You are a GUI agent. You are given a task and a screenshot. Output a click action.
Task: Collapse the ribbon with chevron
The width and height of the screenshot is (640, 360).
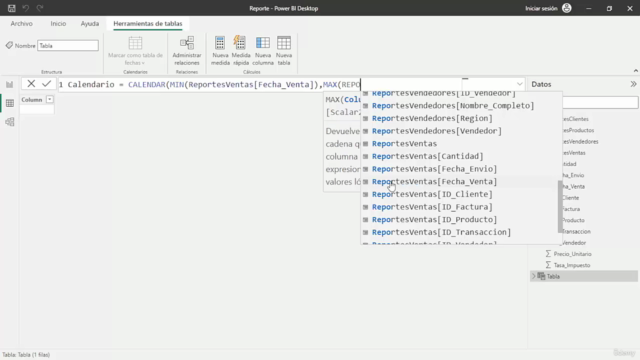(636, 71)
